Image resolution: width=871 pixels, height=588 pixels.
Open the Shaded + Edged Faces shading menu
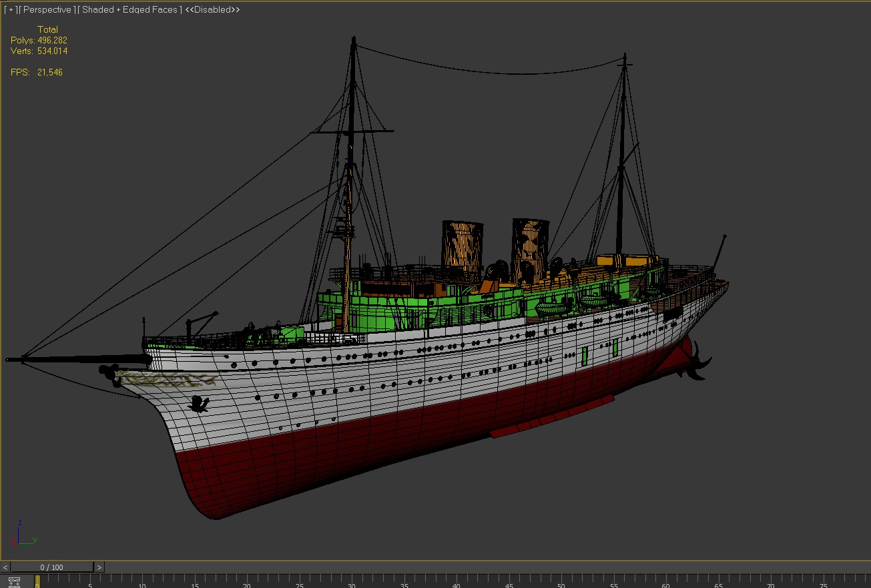[129, 10]
